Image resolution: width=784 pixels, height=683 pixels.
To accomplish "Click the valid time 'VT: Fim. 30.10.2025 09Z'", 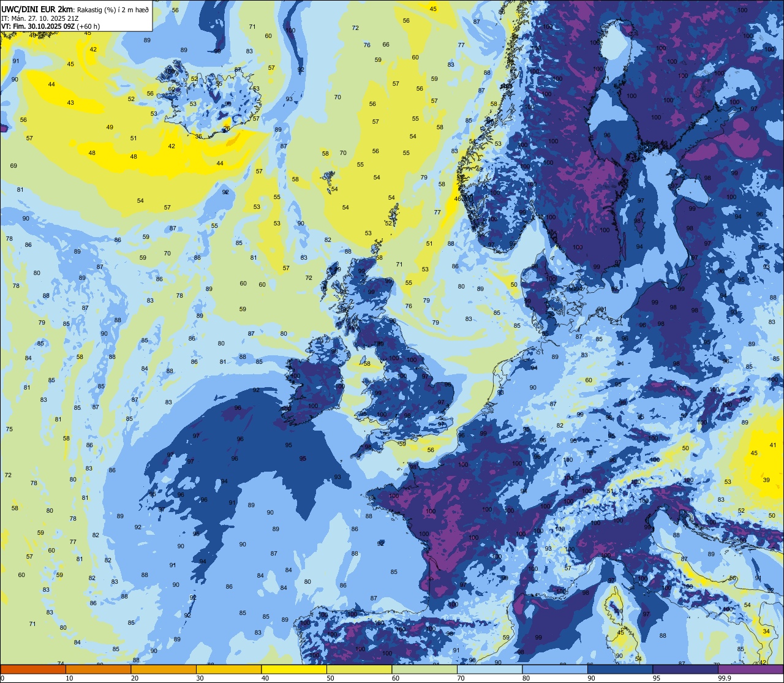I will [37, 26].
